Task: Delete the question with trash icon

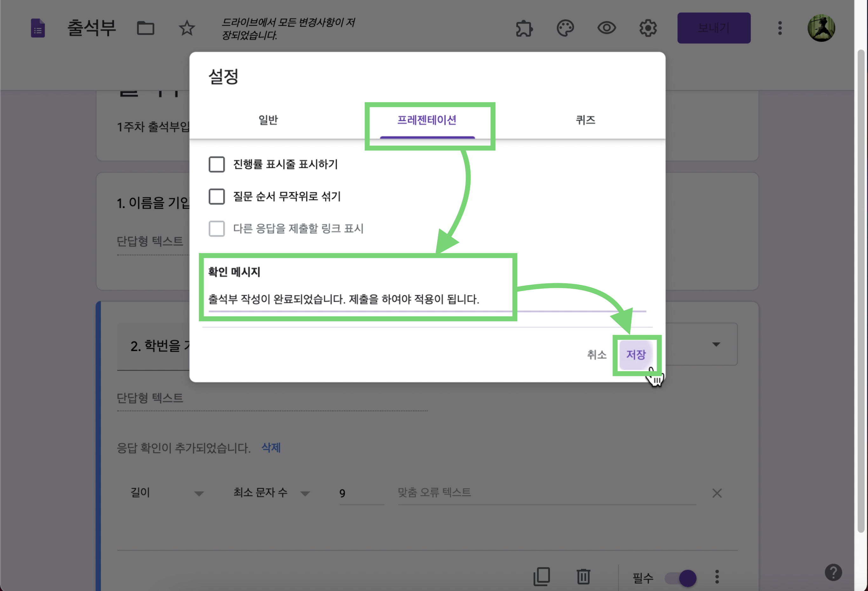Action: 583,576
